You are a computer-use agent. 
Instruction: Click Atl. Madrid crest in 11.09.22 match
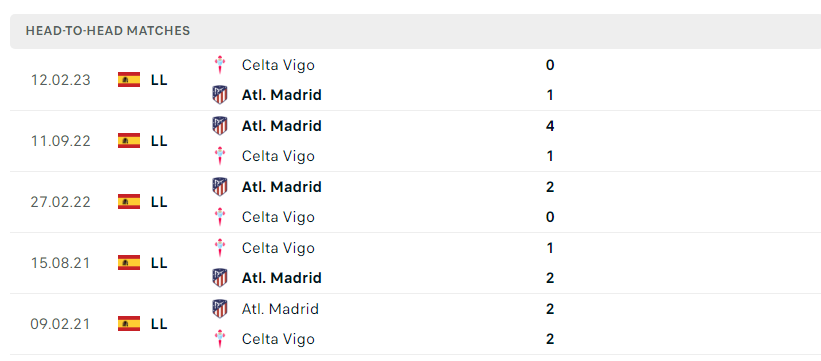click(220, 126)
